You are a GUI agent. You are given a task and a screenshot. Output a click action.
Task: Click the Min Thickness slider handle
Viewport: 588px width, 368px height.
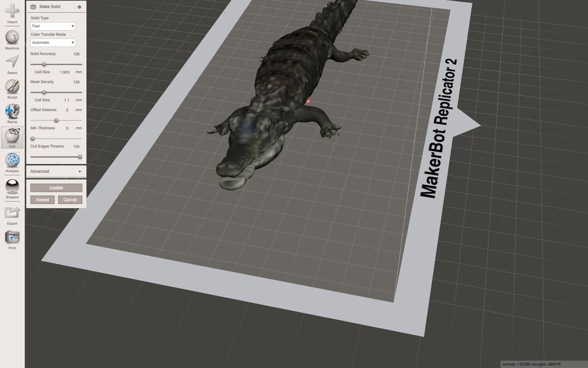pos(32,139)
